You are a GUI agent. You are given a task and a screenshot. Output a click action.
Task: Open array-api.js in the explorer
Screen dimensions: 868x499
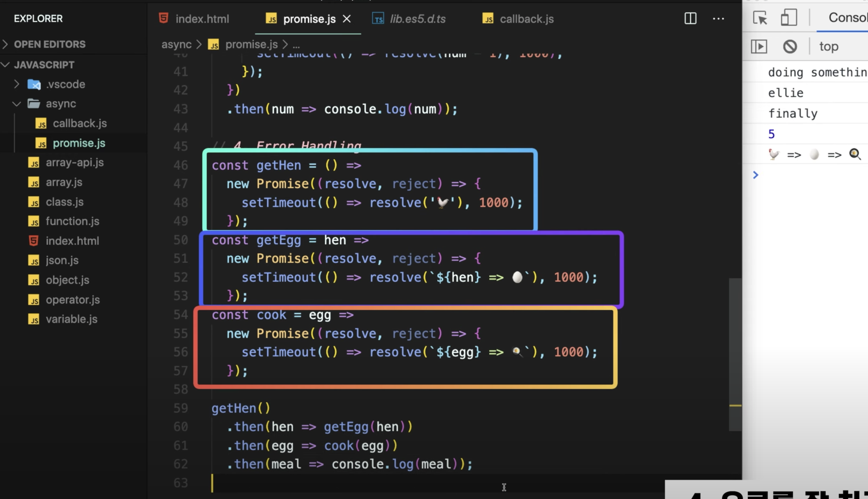[74, 162]
